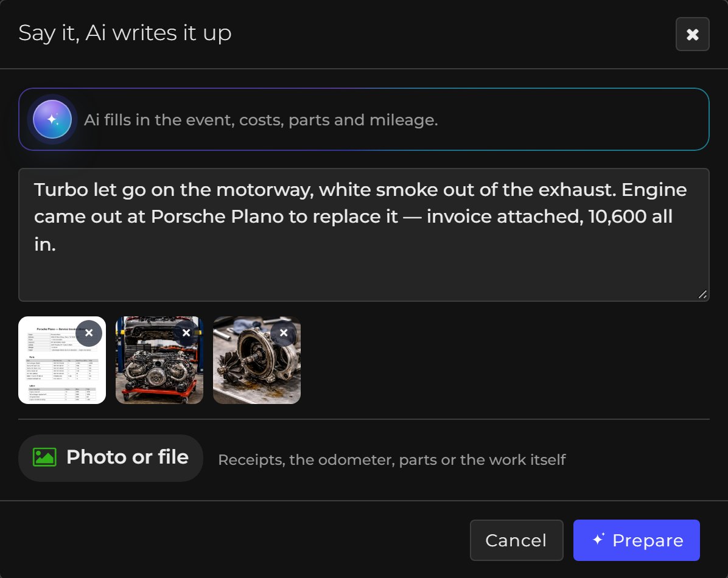The width and height of the screenshot is (728, 578).
Task: Click the sparkle icon on the Prepare button
Action: click(598, 540)
